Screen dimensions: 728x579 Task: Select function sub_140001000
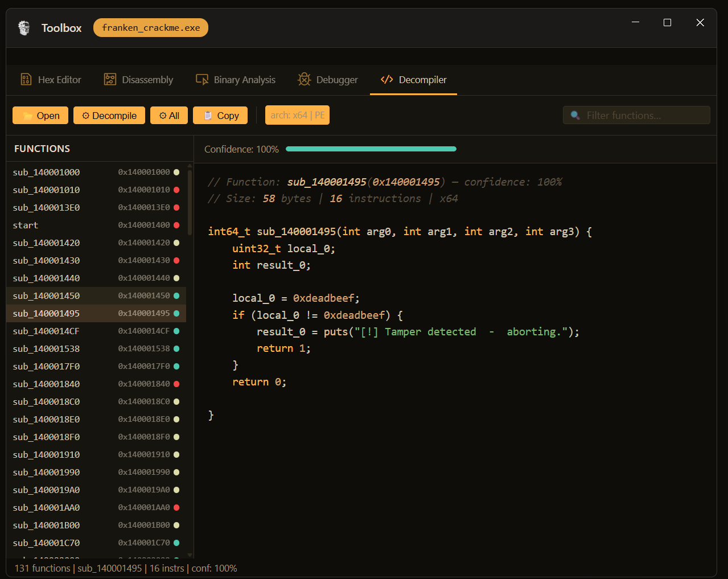pos(96,172)
